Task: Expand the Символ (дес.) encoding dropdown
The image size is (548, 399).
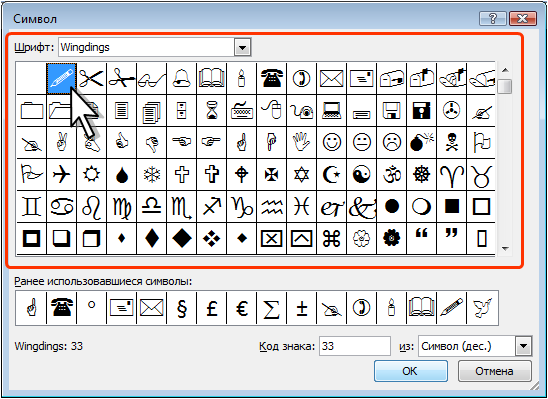Action: [x=523, y=346]
